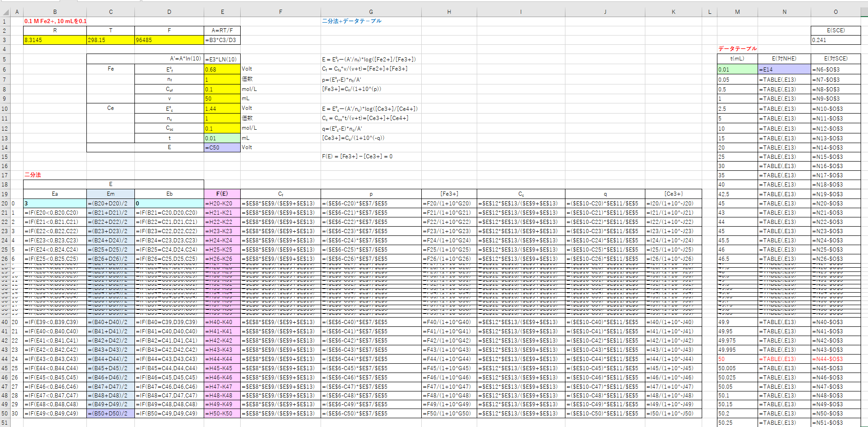Select the Ea column header cell
Image resolution: width=868 pixels, height=427 pixels.
55,194
